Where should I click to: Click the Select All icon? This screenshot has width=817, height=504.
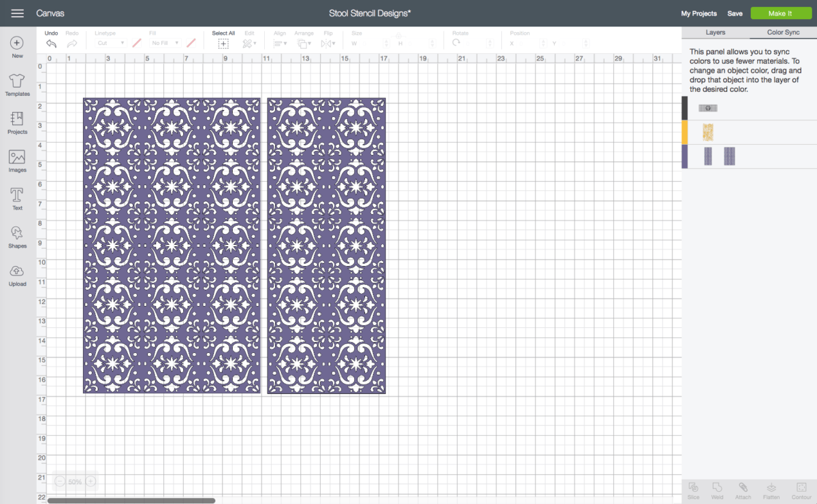pos(223,44)
